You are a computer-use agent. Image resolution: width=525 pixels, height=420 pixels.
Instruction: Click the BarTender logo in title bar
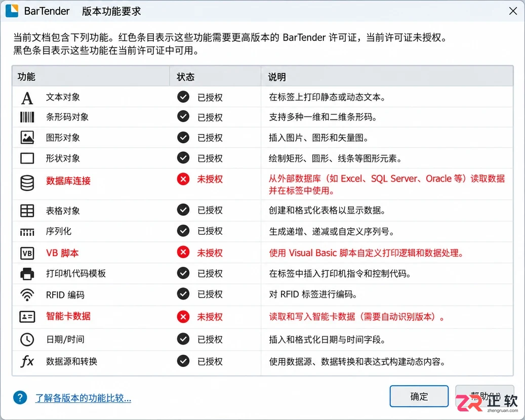tap(12, 11)
